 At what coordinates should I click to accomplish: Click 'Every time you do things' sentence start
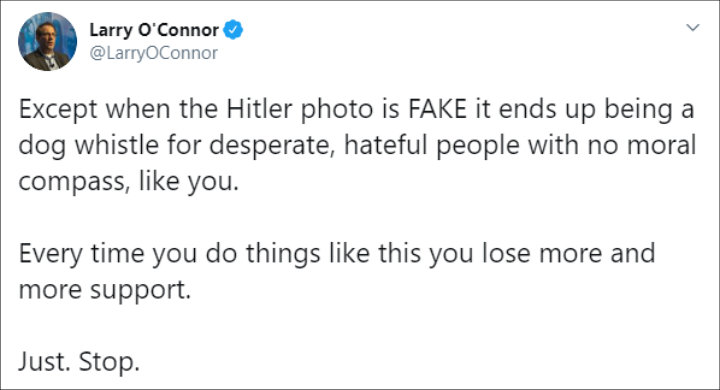169,254
